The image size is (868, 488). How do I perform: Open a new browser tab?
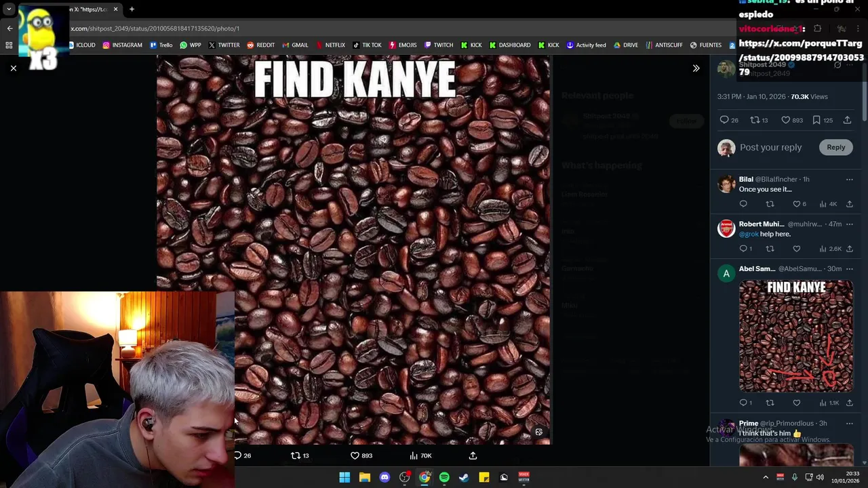132,9
